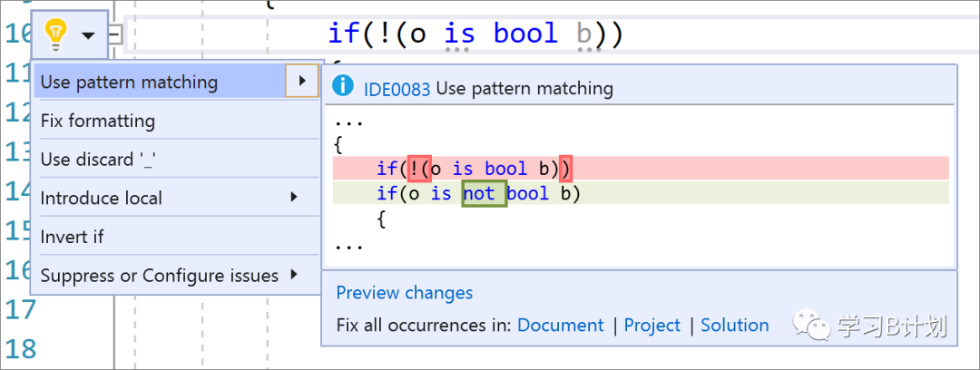Click the blue info icon in the preview

343,85
